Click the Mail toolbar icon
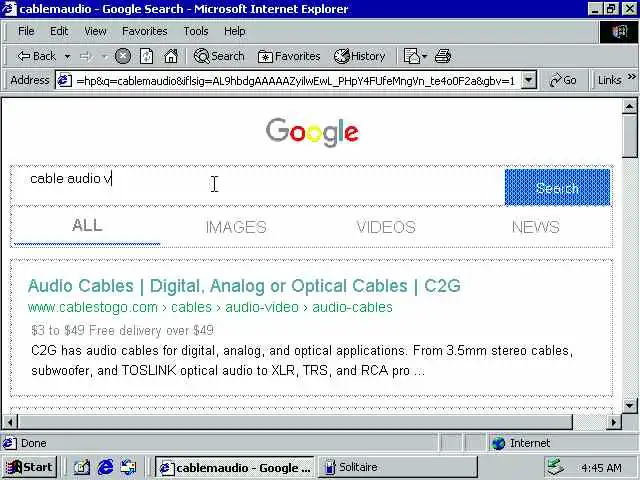The height and width of the screenshot is (480, 640). [x=411, y=56]
